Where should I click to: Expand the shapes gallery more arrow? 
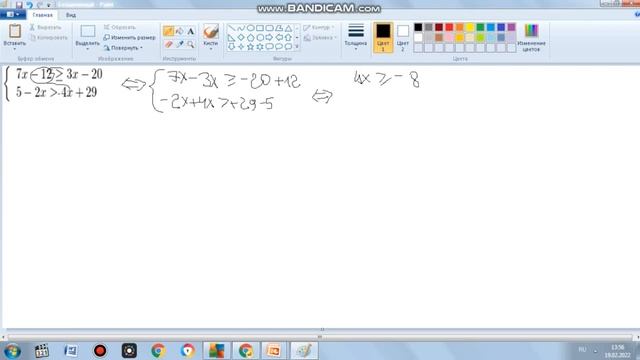point(297,47)
